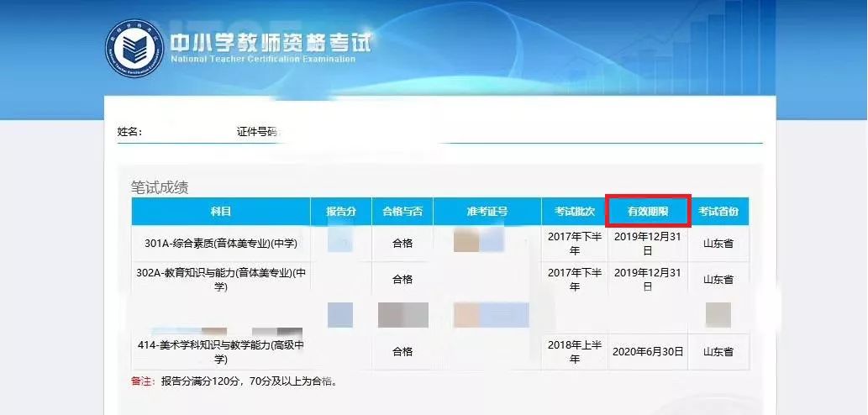Select the 报告分 column header
The image size is (868, 415).
tap(341, 212)
